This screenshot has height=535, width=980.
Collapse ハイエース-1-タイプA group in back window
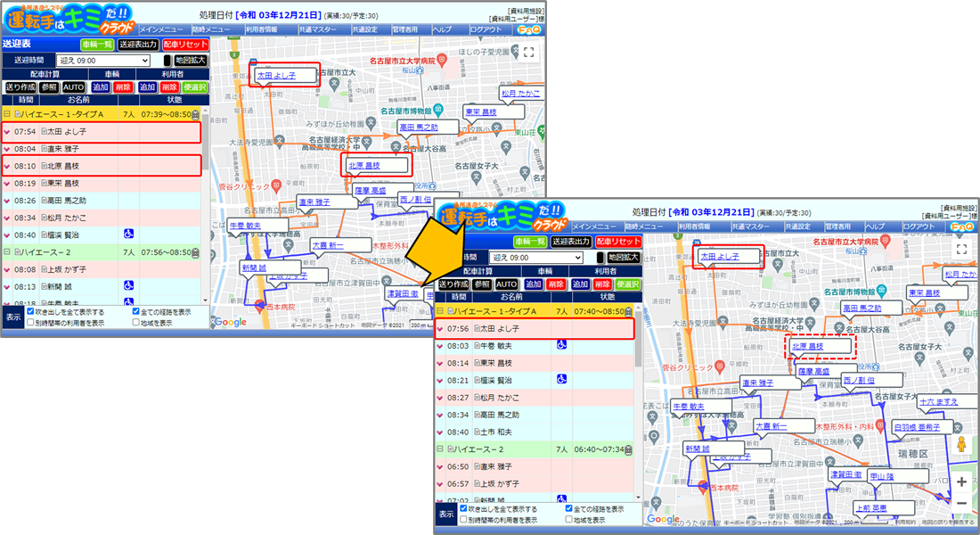[x=7, y=114]
